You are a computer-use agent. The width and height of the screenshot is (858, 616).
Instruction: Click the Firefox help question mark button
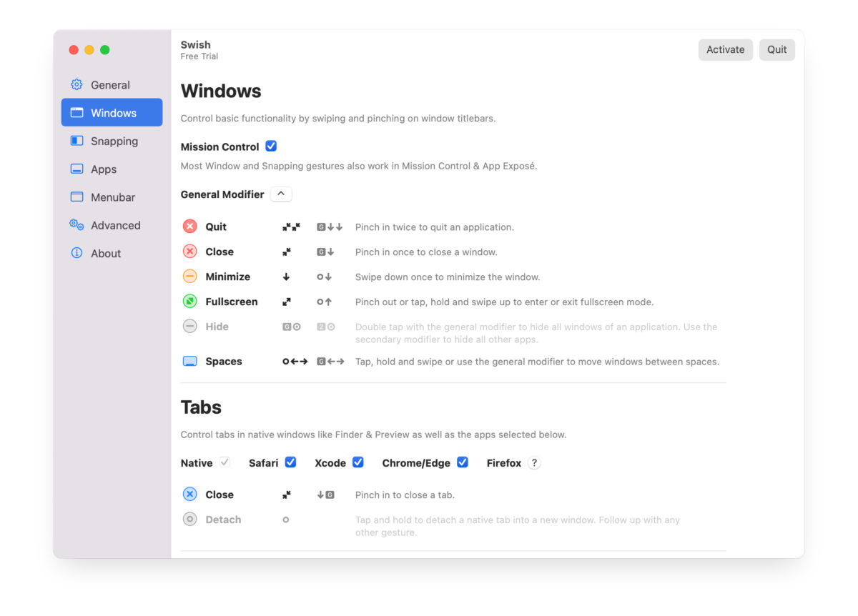point(534,463)
